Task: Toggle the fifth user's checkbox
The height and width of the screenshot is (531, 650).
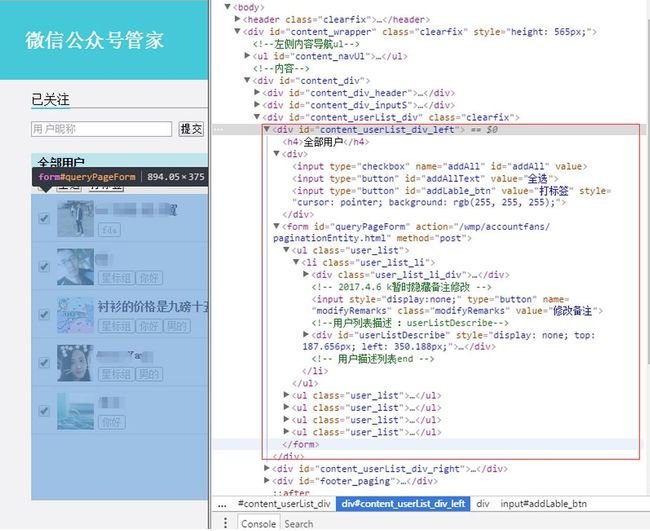Action: click(x=44, y=411)
